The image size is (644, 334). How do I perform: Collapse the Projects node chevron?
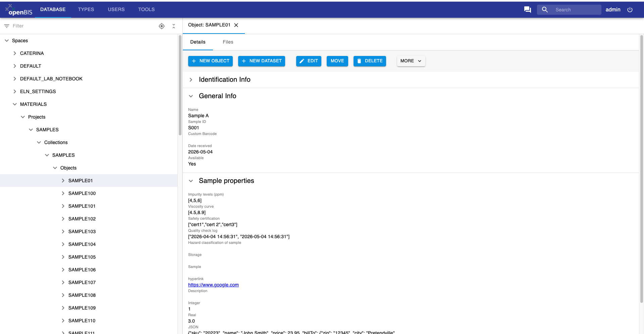(x=23, y=117)
